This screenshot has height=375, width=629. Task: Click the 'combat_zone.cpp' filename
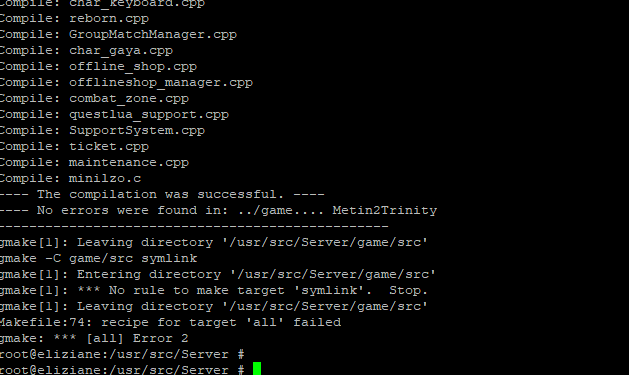(129, 99)
